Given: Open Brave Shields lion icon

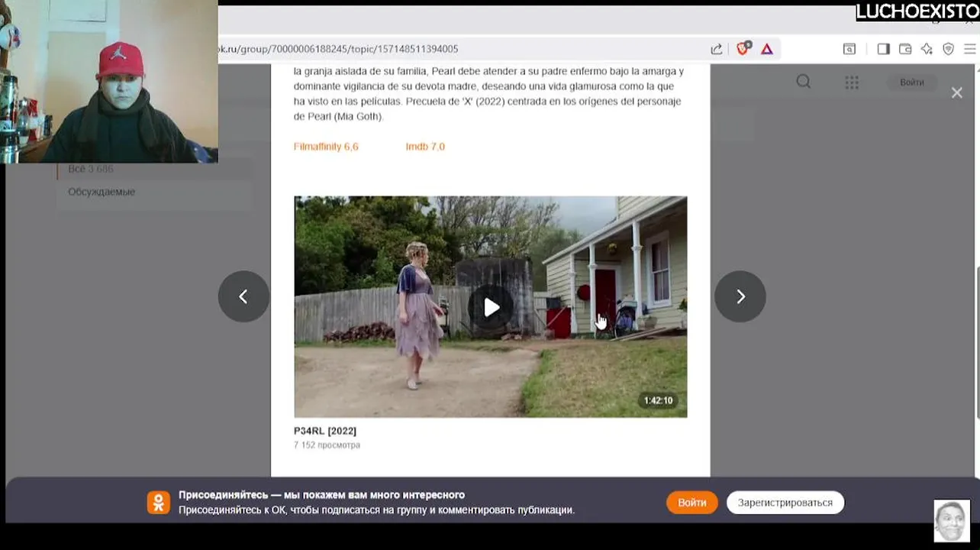Looking at the screenshot, I should [x=742, y=49].
